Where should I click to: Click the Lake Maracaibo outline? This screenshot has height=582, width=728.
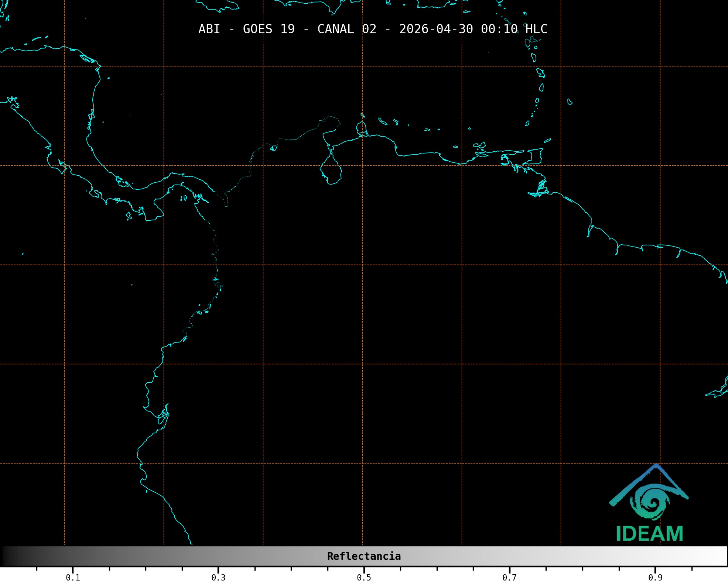pos(331,170)
